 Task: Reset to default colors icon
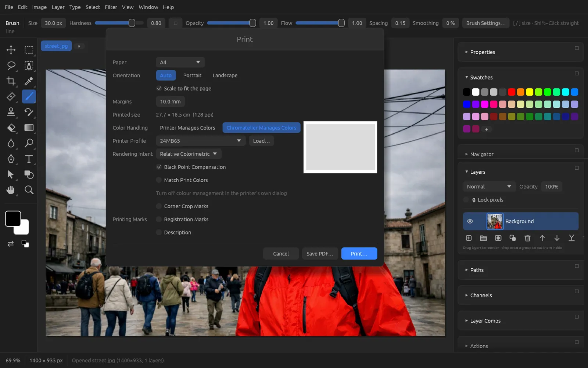[25, 244]
